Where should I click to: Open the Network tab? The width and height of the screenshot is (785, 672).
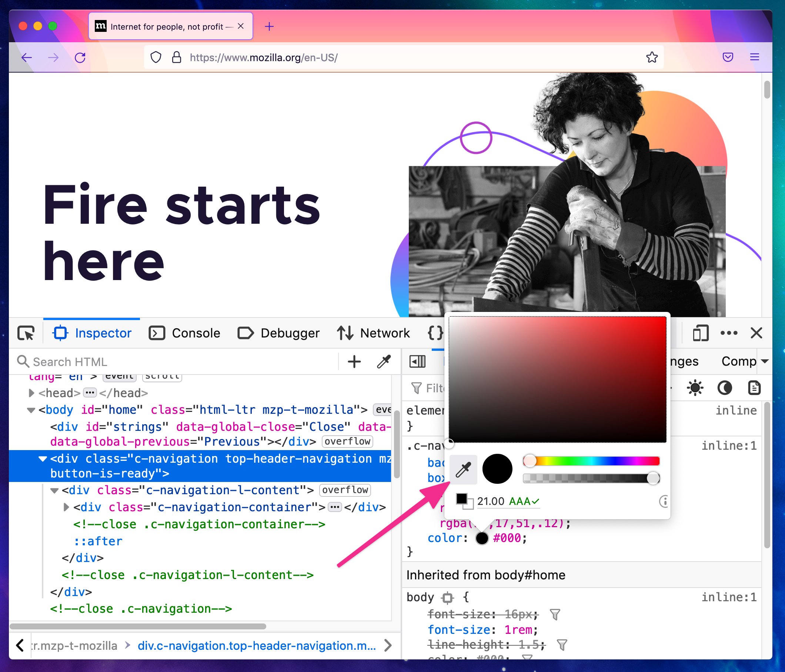click(374, 333)
